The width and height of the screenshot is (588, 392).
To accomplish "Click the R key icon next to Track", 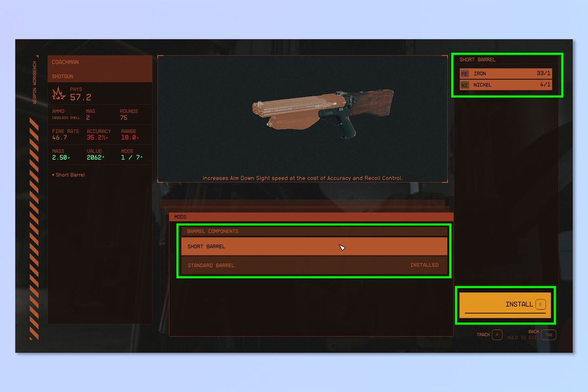I will [497, 335].
